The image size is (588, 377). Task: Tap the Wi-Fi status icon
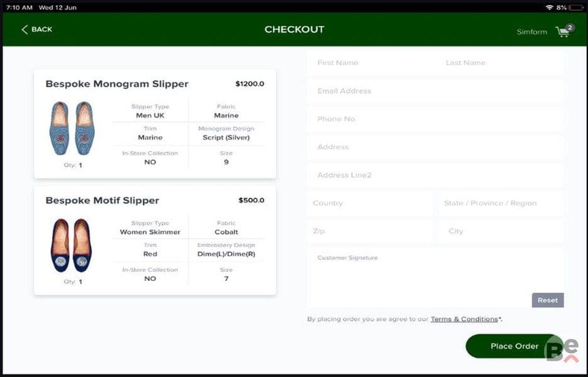pyautogui.click(x=550, y=7)
